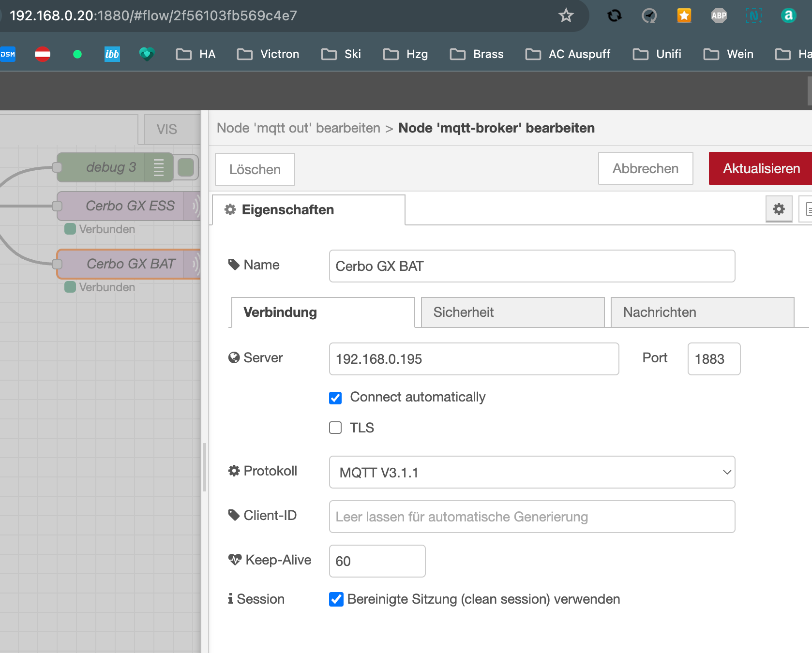Click Abbrechen to cancel editing

[x=646, y=168]
